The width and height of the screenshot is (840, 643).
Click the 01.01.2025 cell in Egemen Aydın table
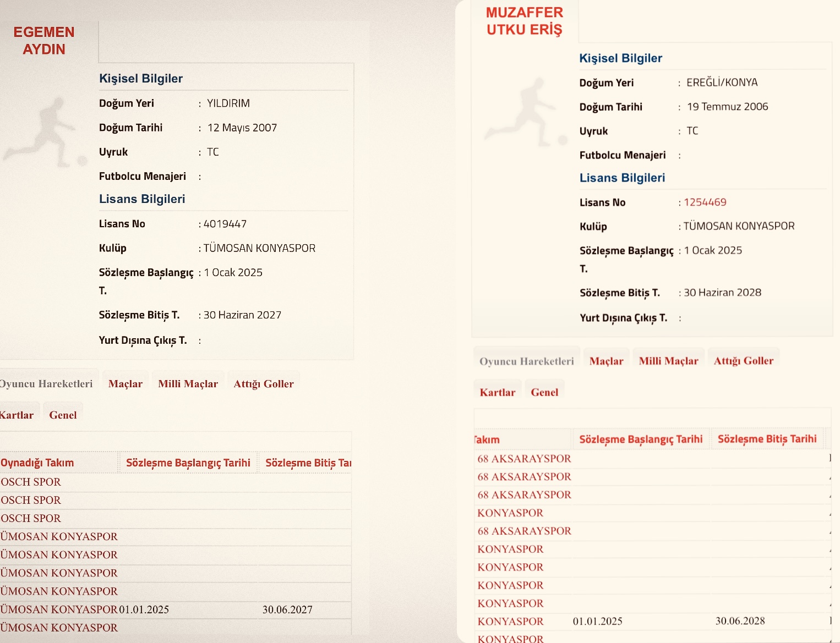point(144,609)
